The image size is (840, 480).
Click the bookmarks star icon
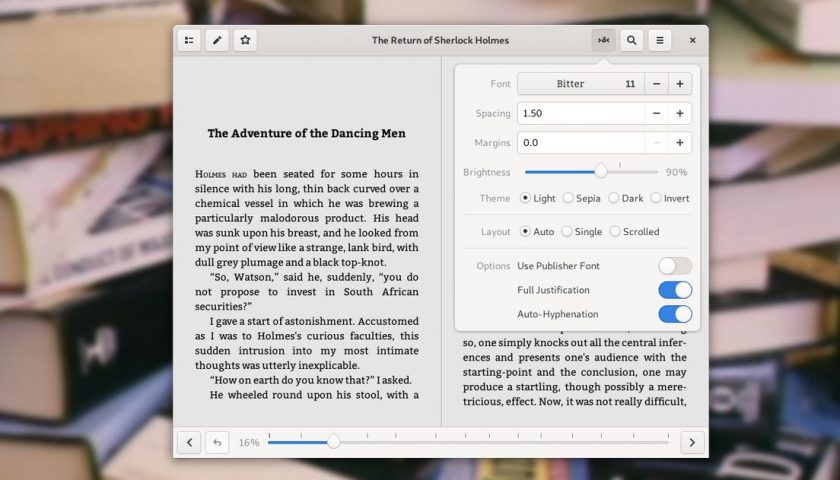click(245, 41)
